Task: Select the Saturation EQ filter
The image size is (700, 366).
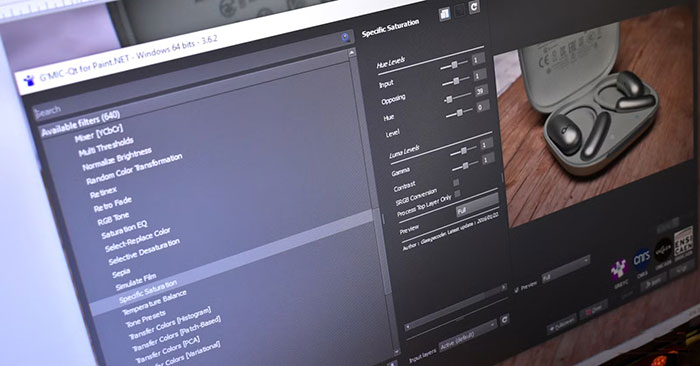Action: click(x=124, y=229)
